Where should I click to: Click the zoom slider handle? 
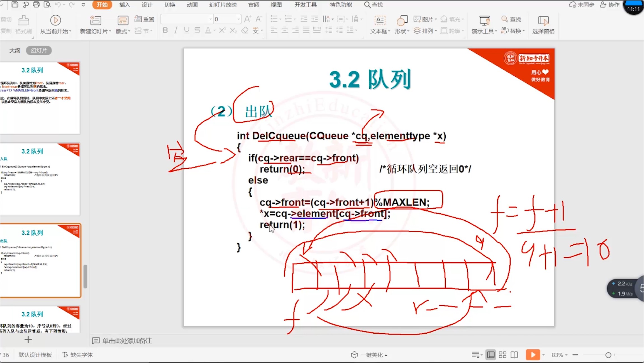(x=608, y=355)
